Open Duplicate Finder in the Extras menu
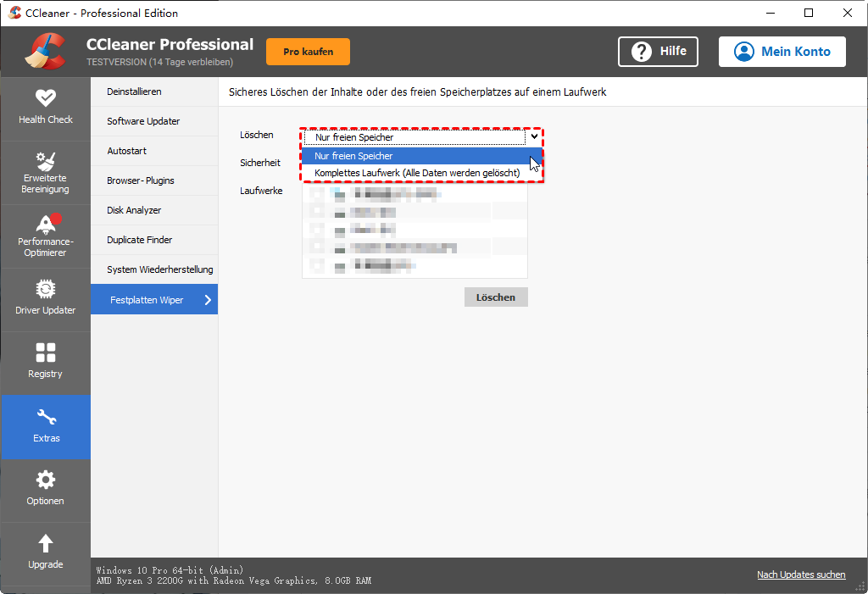This screenshot has width=868, height=594. [154, 240]
